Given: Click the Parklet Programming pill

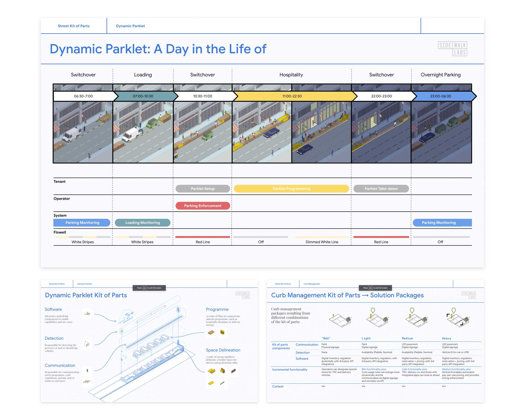Looking at the screenshot, I should pos(291,189).
